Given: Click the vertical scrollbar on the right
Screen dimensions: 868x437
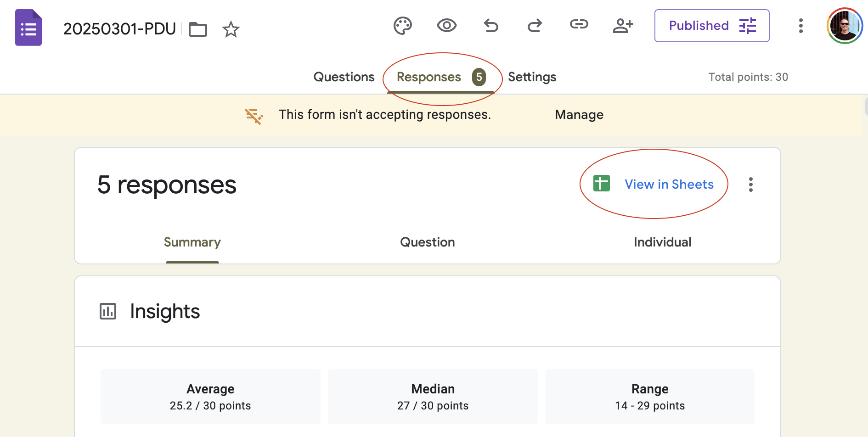Looking at the screenshot, I should point(866,106).
